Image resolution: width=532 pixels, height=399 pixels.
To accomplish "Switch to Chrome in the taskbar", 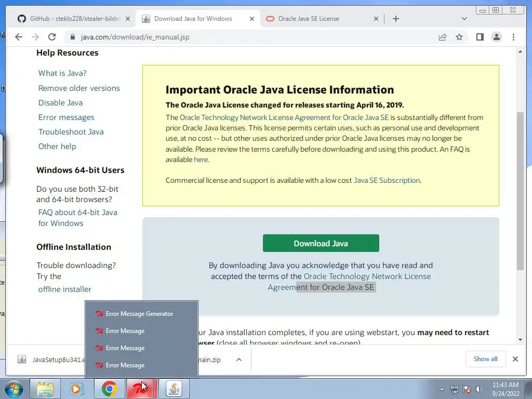I will pos(109,389).
